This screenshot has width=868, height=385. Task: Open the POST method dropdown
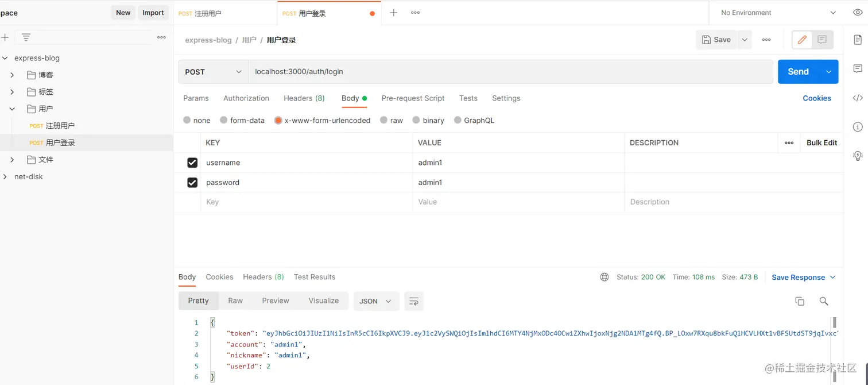coord(213,72)
